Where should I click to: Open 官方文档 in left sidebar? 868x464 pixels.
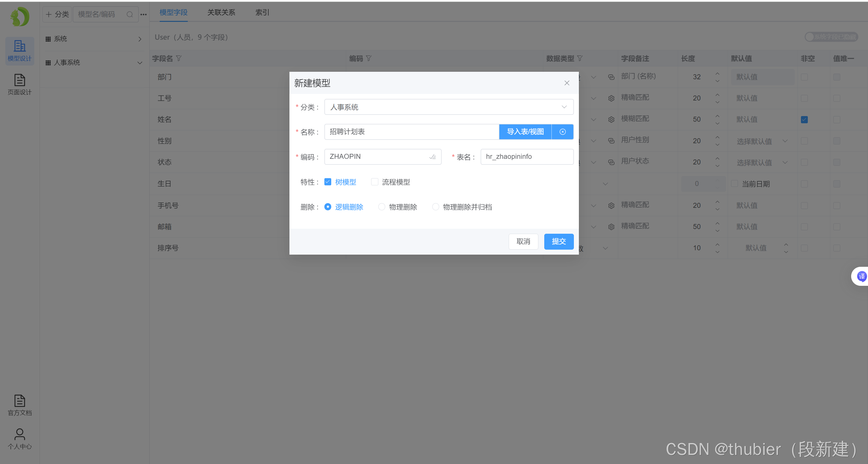(20, 405)
